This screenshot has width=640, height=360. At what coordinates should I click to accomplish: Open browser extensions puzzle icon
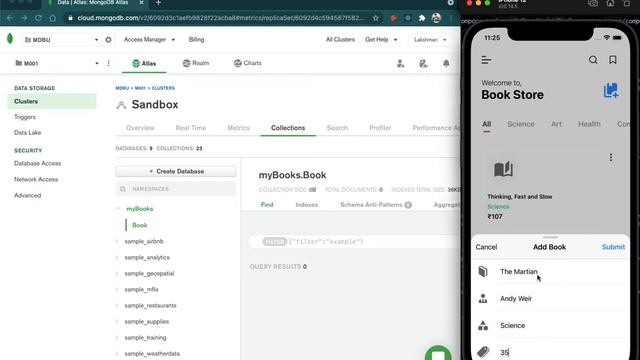[x=422, y=18]
